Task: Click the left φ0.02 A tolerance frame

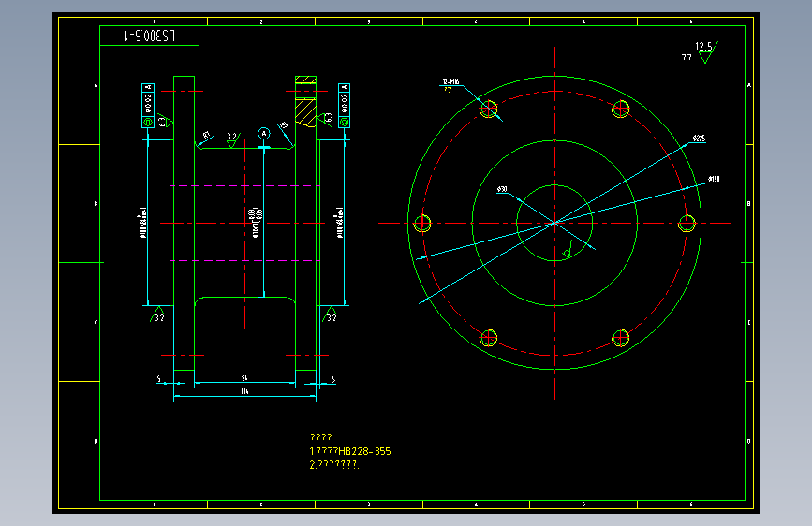Action: pos(148,106)
